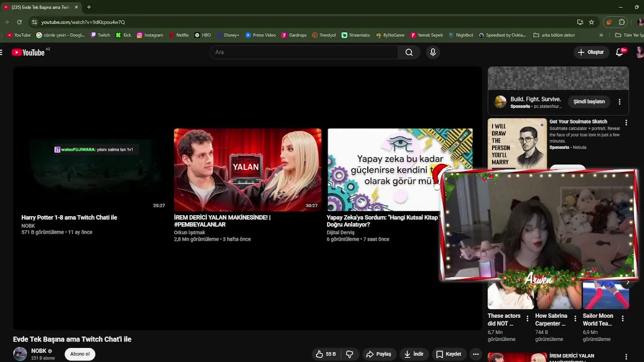Open the Disney+ bookmark

[x=228, y=35]
